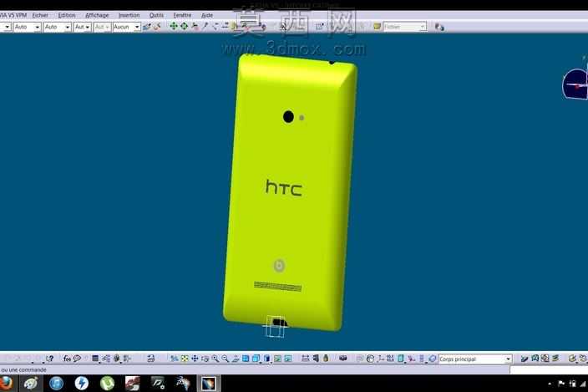The image size is (588, 392).
Task: Open the Formula f(x) tool
Action: click(x=67, y=359)
